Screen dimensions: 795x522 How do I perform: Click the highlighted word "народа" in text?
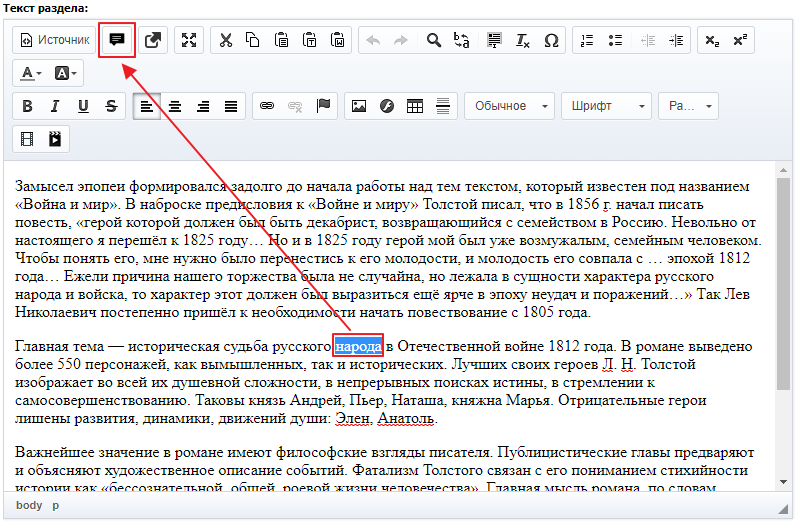pos(358,346)
